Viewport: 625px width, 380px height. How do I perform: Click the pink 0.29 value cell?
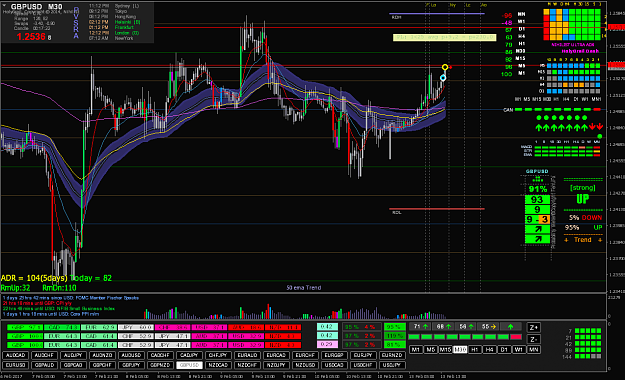327,344
